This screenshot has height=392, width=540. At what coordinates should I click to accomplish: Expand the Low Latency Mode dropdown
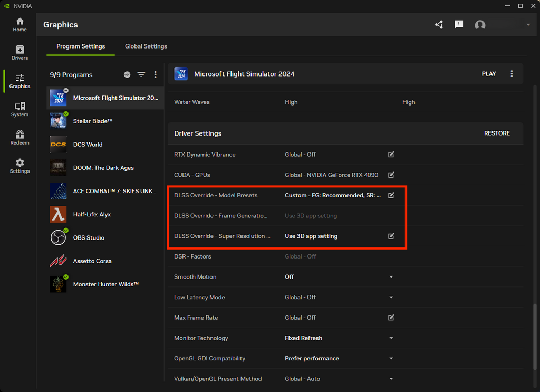(391, 298)
